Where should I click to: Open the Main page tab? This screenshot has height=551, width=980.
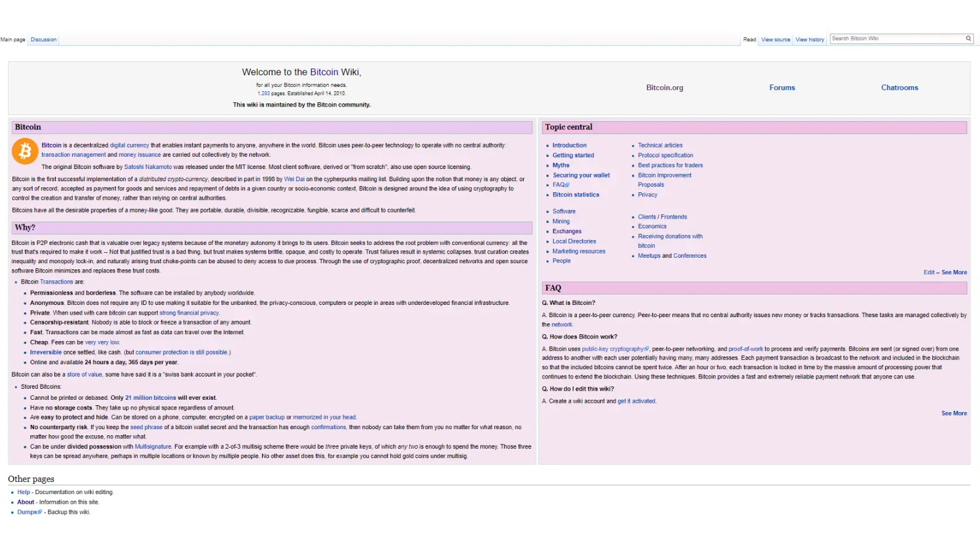click(x=13, y=40)
